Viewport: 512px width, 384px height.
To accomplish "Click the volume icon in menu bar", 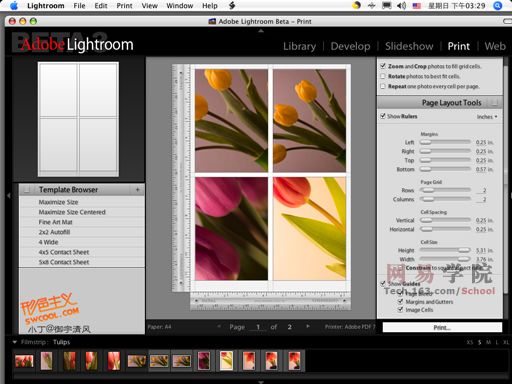I will 401,6.
